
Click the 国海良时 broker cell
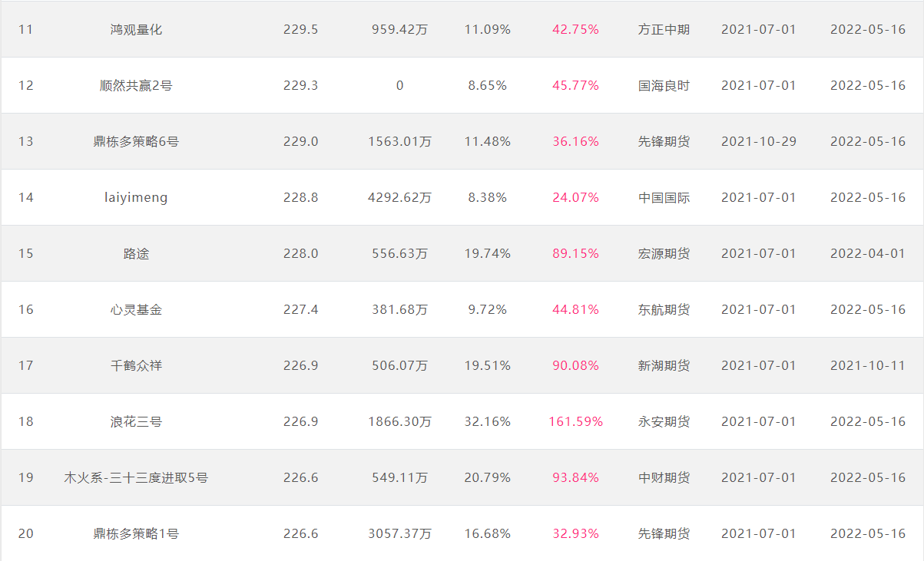click(x=664, y=86)
